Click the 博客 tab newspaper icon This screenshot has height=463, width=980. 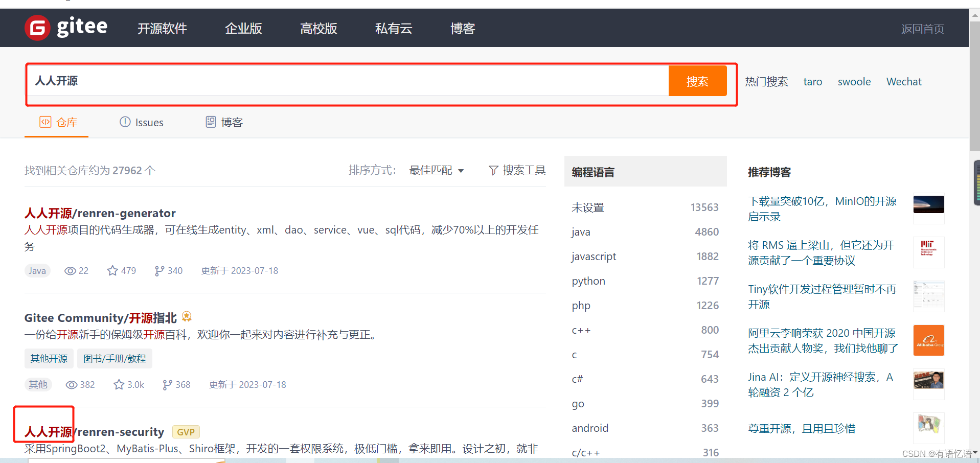point(211,122)
